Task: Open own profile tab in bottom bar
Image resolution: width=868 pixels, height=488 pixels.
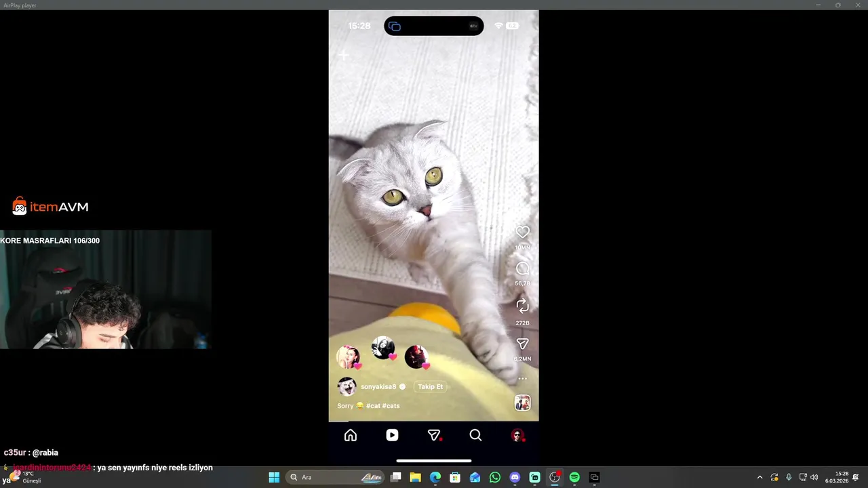Action: point(517,435)
